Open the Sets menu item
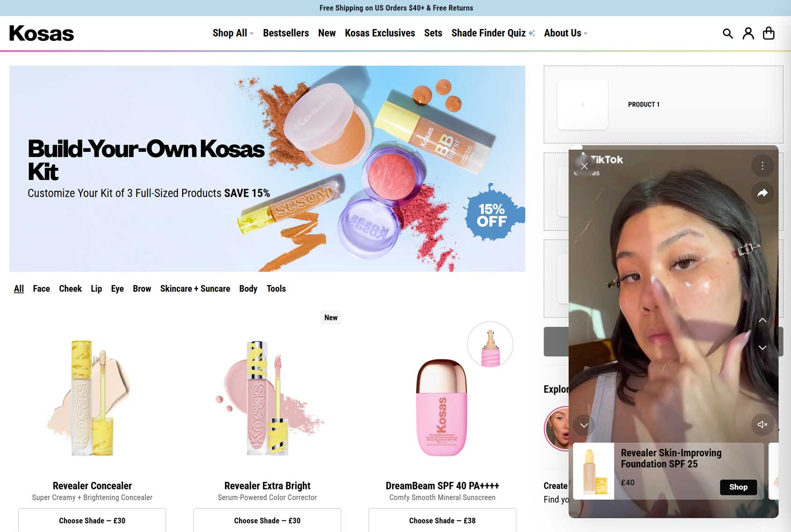Image resolution: width=791 pixels, height=532 pixels. click(x=433, y=33)
